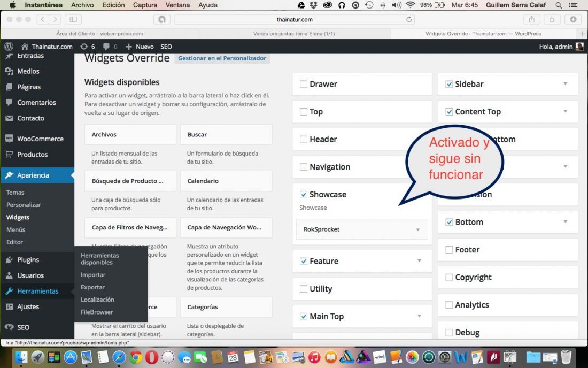The width and height of the screenshot is (588, 368).
Task: Switch to Varias preguntas tema Elena tab
Action: (x=293, y=34)
